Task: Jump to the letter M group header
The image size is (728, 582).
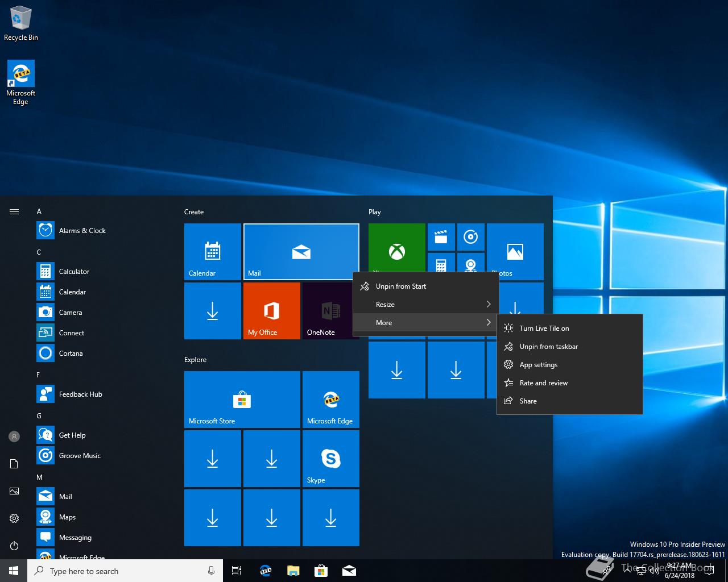Action: 39,477
